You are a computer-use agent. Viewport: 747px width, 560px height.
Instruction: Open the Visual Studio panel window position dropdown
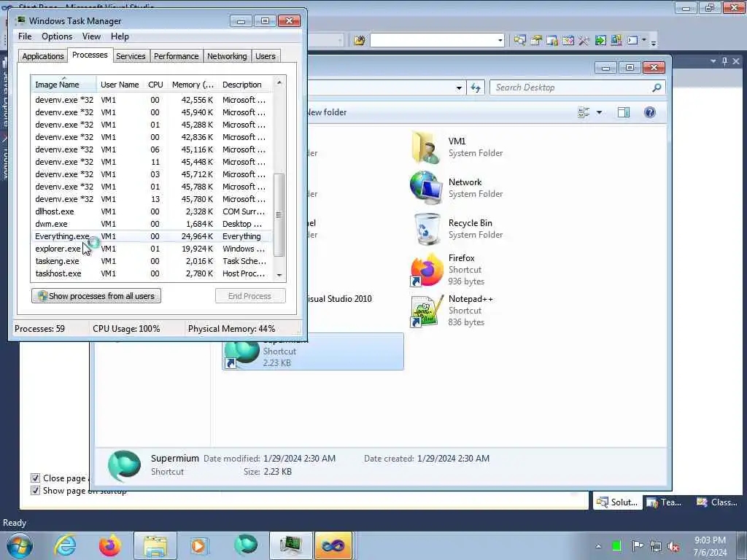(x=713, y=61)
